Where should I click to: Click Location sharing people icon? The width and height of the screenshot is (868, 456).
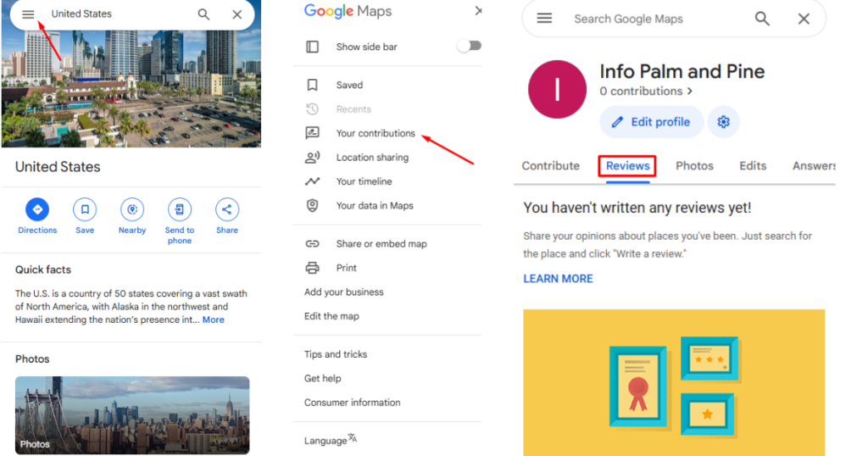[x=312, y=157]
